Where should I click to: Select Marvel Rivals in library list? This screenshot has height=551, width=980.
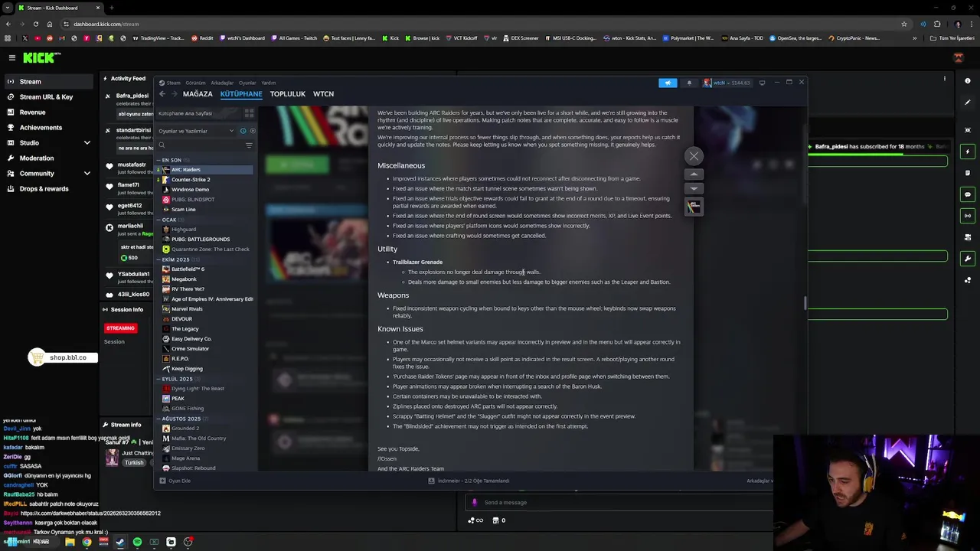[x=204, y=309]
